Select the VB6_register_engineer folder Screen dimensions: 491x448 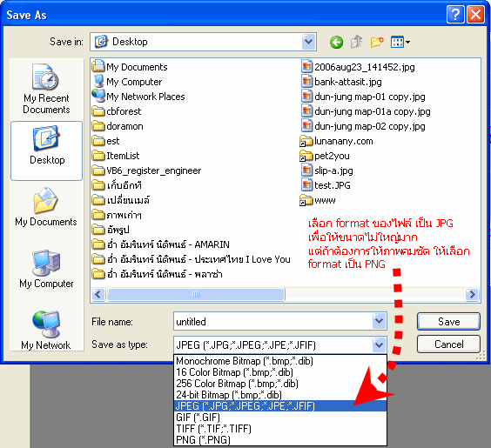tap(146, 171)
